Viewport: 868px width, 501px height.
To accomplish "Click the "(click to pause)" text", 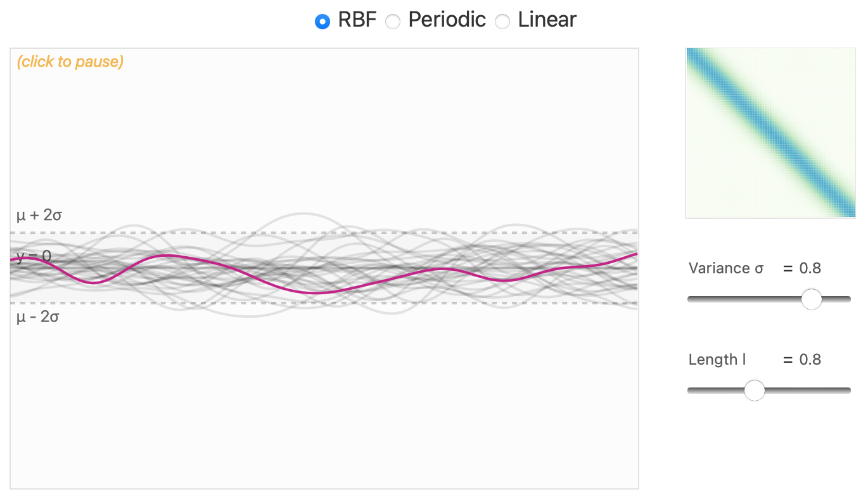I will tap(70, 62).
